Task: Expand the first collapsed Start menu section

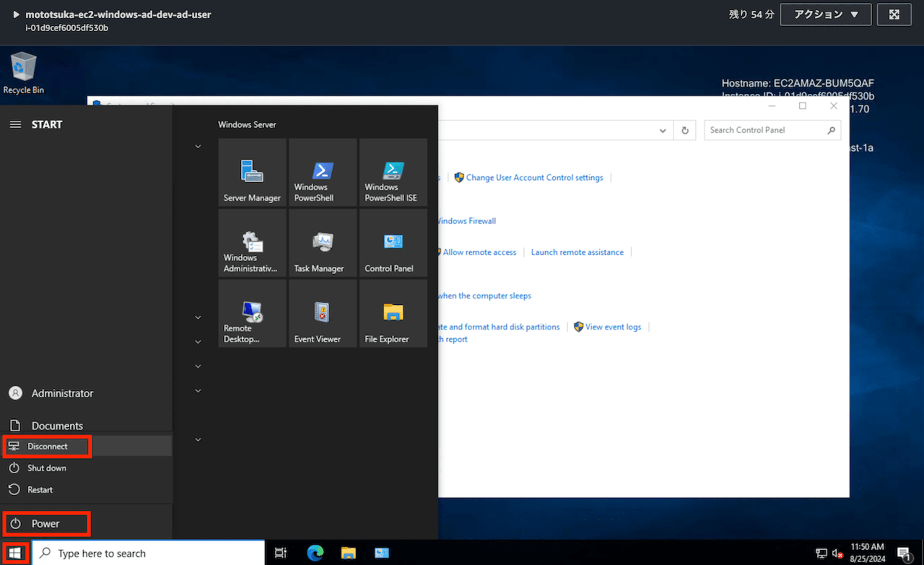Action: tap(198, 146)
